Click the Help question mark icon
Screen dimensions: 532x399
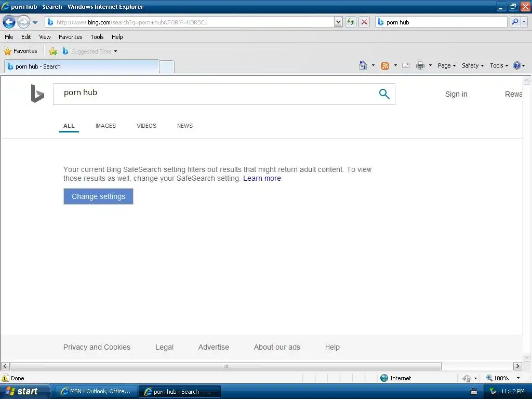pyautogui.click(x=517, y=65)
